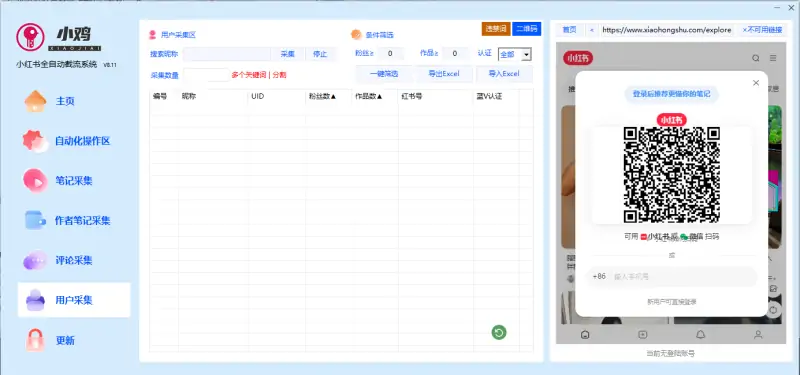This screenshot has height=375, width=800.
Task: Click the 一键筛选 button
Action: tap(384, 74)
